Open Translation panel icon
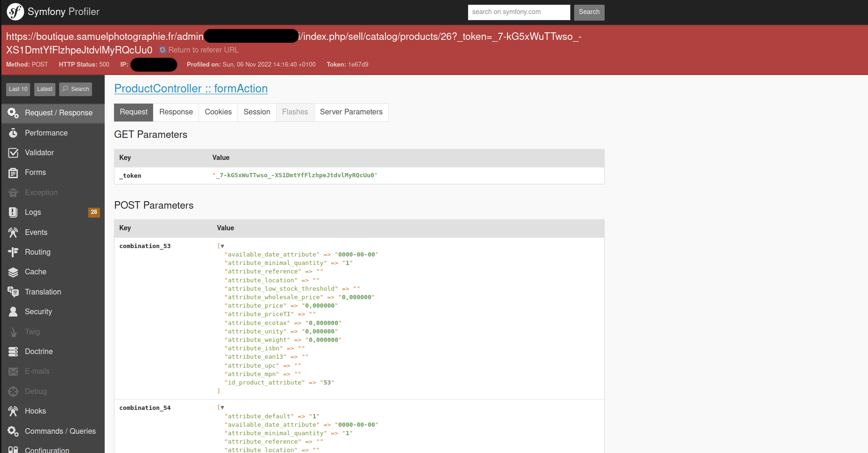This screenshot has height=453, width=868. (x=13, y=292)
